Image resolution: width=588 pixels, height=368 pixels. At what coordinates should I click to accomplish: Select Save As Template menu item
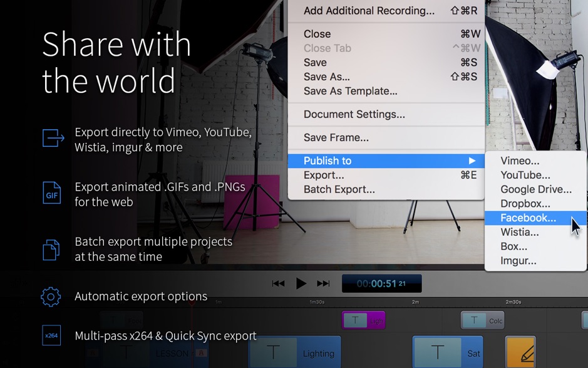(349, 91)
